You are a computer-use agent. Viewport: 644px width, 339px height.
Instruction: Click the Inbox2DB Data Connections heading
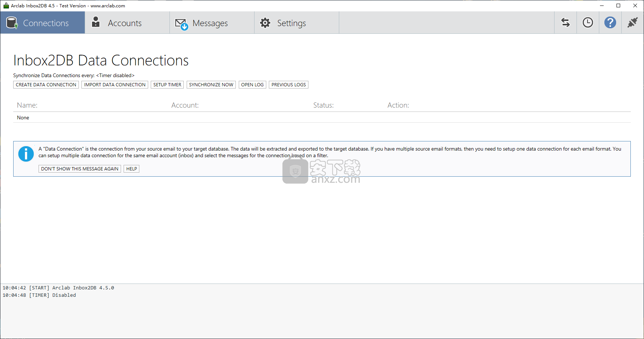coord(101,61)
